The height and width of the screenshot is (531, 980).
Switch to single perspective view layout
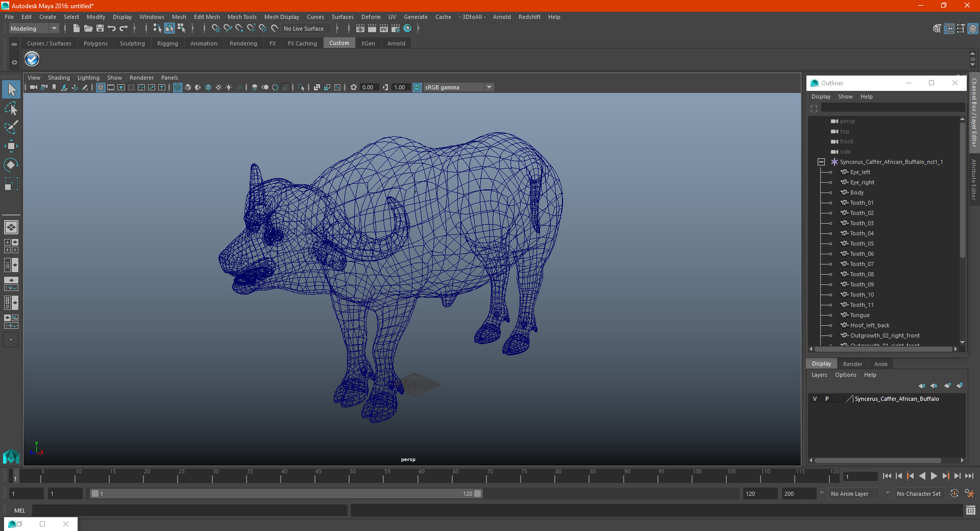coord(11,227)
